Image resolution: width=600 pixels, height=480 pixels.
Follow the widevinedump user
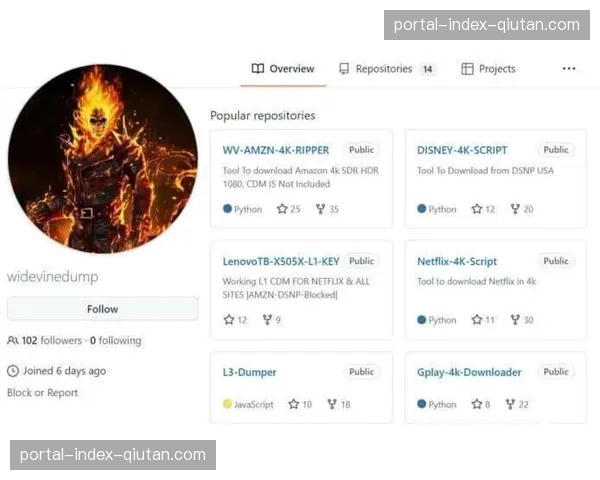[102, 309]
